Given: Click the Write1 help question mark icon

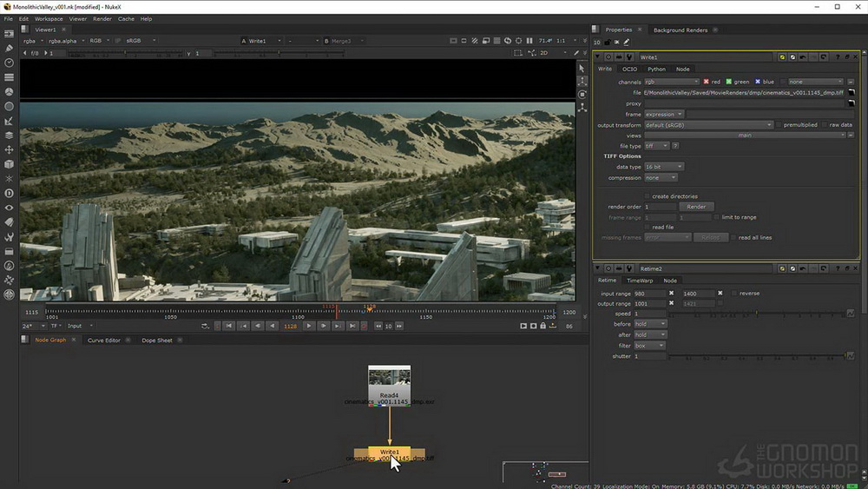Looking at the screenshot, I should pos(837,57).
